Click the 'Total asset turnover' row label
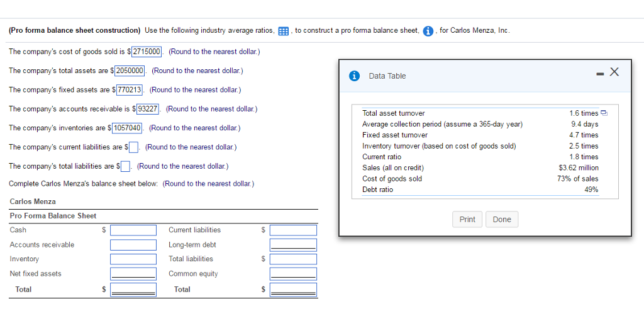This screenshot has height=311, width=644. pyautogui.click(x=394, y=113)
